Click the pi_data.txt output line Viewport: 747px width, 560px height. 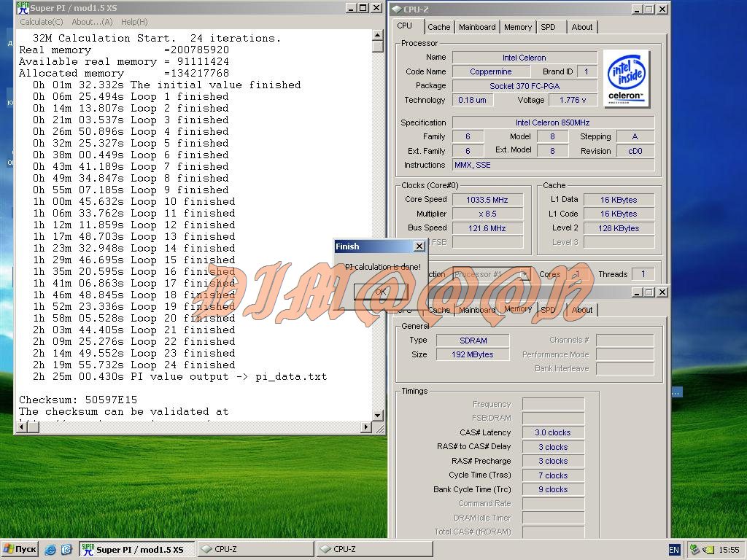tap(180, 376)
